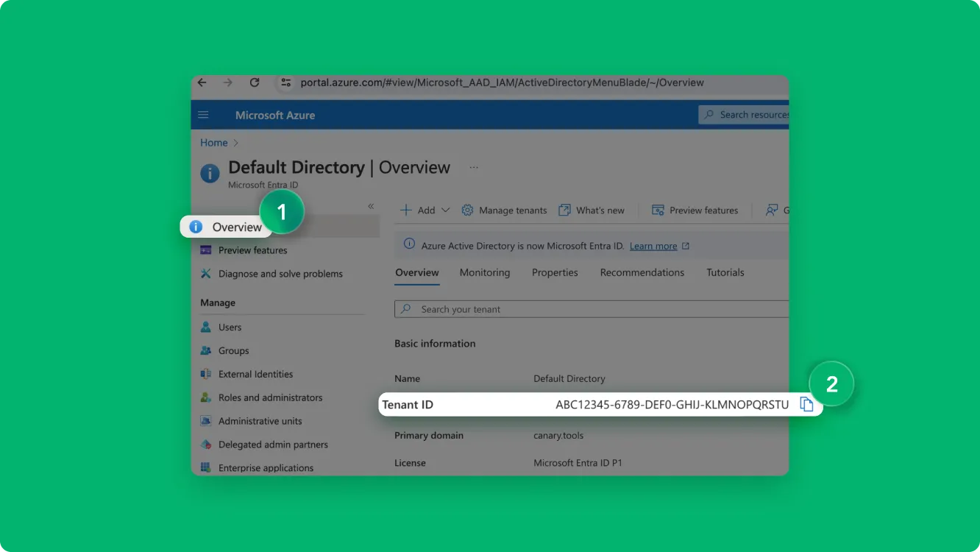Screen dimensions: 980x552
Task: Open the Users sidebar item
Action: [x=230, y=328]
